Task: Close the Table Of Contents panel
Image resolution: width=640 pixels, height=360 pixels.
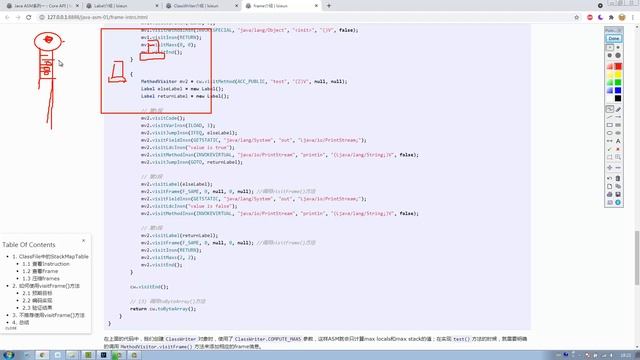Action: [84, 240]
